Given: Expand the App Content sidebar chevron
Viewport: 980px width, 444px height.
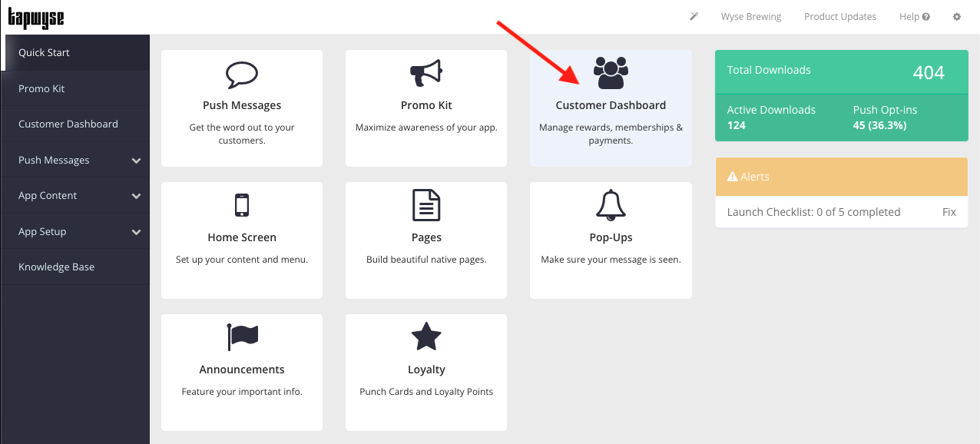Looking at the screenshot, I should point(136,196).
